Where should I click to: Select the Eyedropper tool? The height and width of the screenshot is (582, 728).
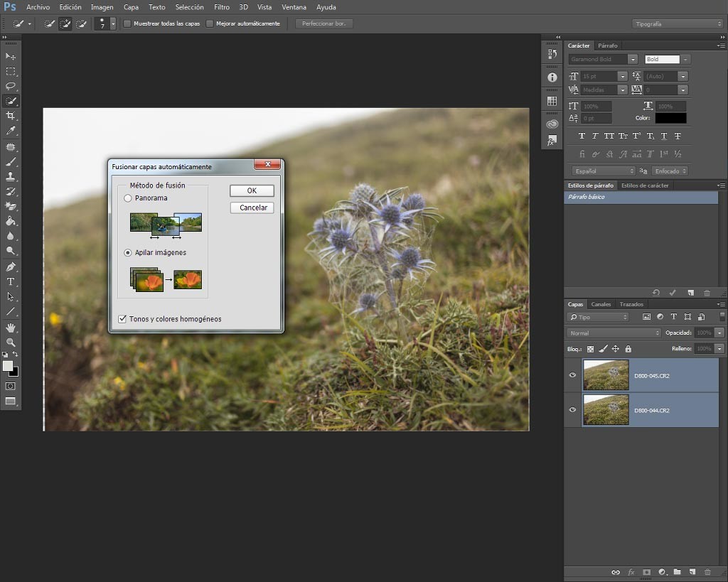click(11, 131)
